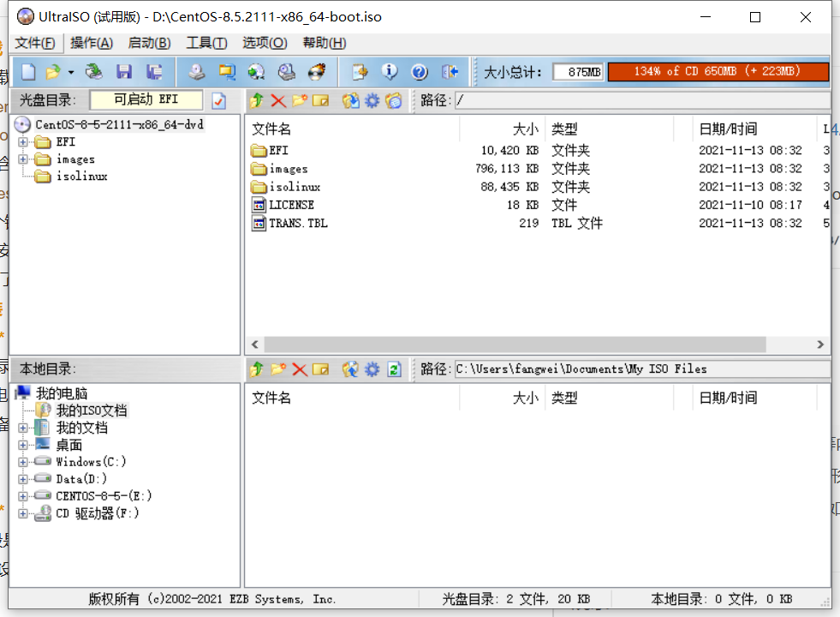Screen dimensions: 840x617
Task: Click Rename icon in local toolbar
Action: [x=320, y=369]
